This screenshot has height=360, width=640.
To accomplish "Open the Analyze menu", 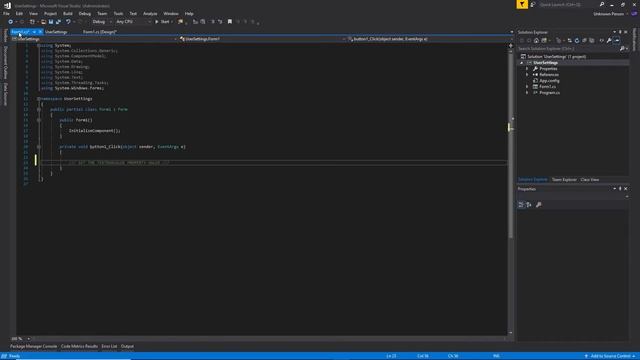I will pos(150,13).
